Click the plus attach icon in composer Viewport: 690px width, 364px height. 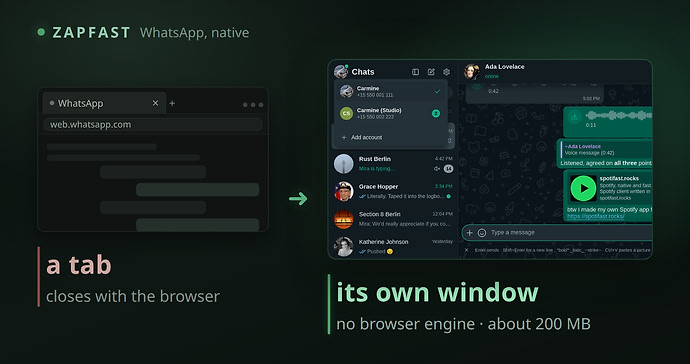[x=470, y=232]
